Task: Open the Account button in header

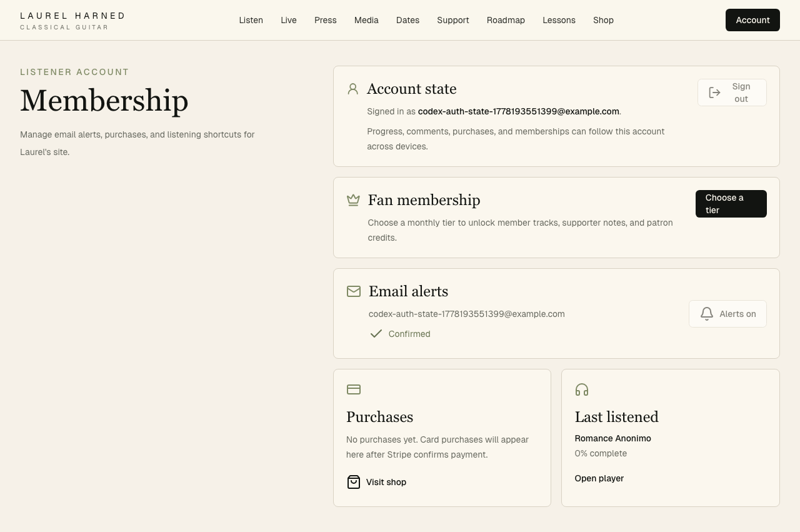Action: [x=752, y=20]
